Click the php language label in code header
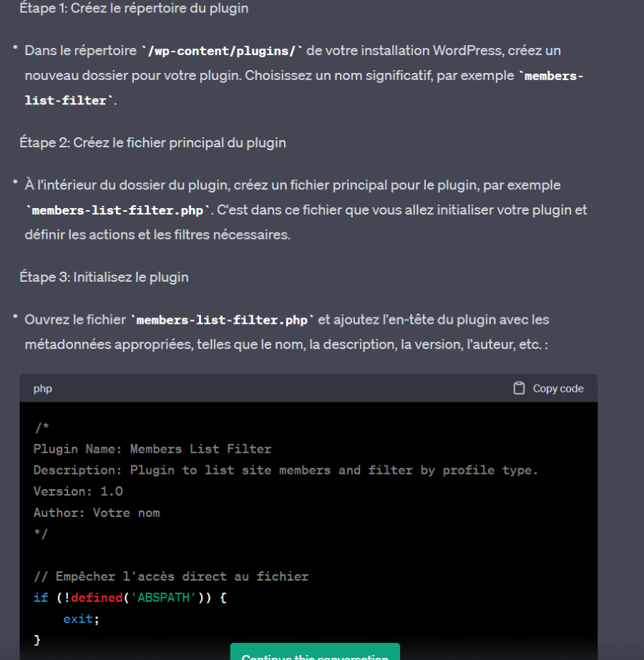Screen dimensions: 644x660 pyautogui.click(x=42, y=388)
